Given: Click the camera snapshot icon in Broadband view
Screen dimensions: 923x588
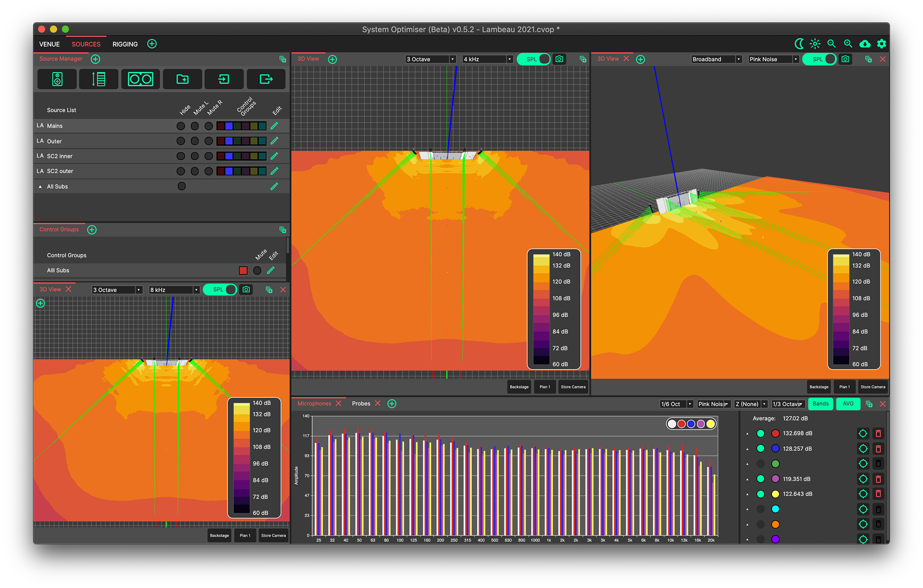Looking at the screenshot, I should click(x=845, y=59).
